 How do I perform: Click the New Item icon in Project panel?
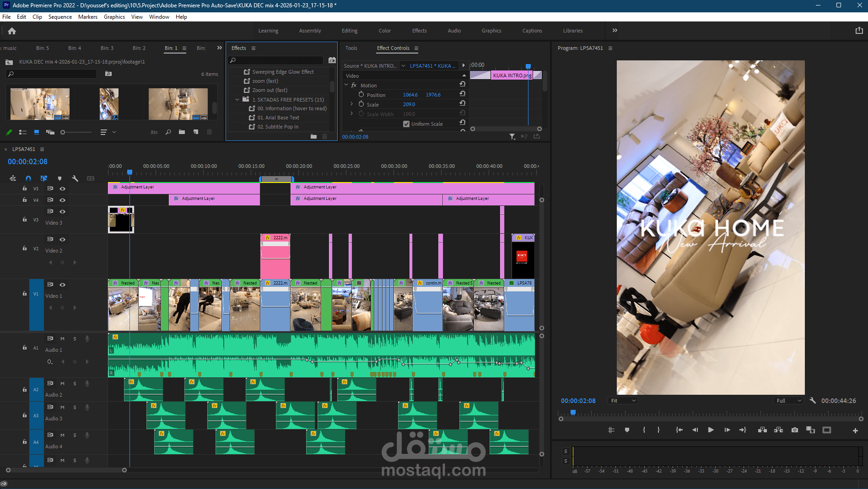(x=196, y=132)
